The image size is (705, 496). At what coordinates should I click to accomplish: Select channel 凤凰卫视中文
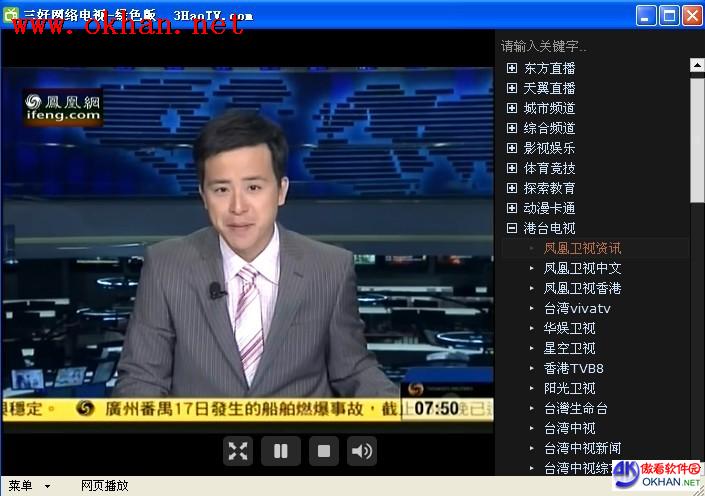[582, 268]
